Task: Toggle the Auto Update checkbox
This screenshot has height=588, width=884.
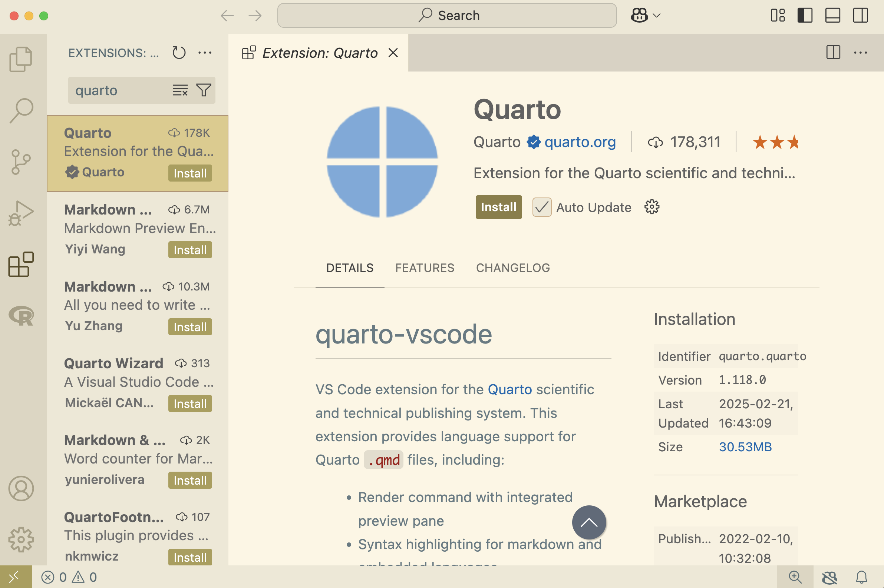Action: click(542, 207)
